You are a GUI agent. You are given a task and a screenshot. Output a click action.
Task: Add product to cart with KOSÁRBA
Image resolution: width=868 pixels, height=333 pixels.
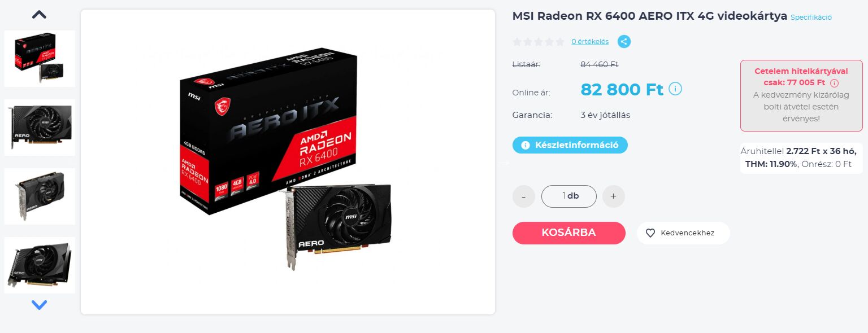[x=569, y=233]
